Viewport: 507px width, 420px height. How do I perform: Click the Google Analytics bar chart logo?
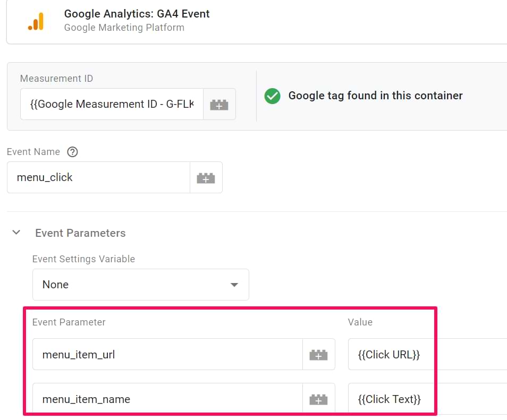point(36,21)
